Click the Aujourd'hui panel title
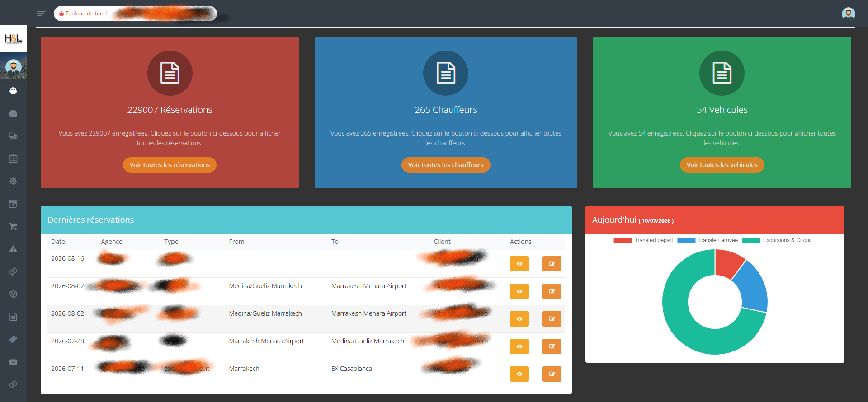 (x=633, y=220)
